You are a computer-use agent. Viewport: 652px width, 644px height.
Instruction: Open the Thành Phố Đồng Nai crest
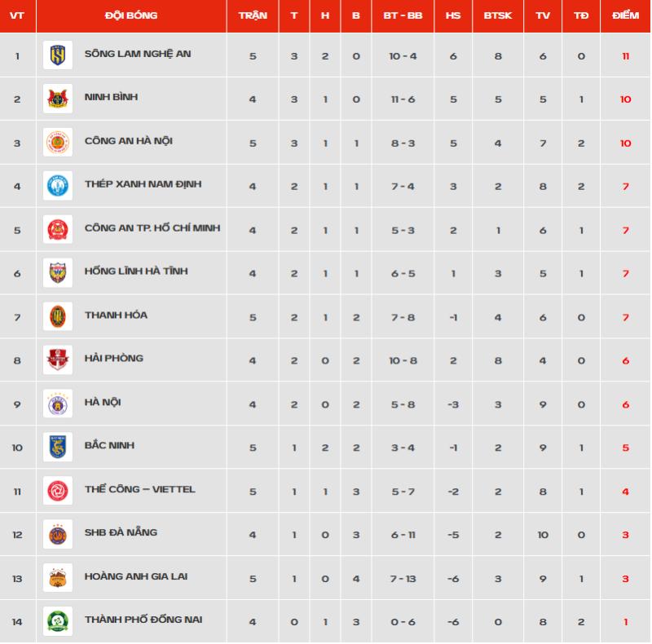click(58, 621)
